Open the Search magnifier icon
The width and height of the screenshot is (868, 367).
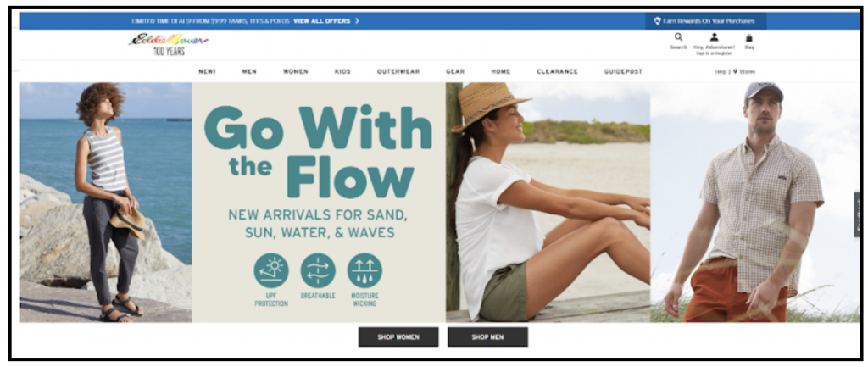click(x=678, y=37)
